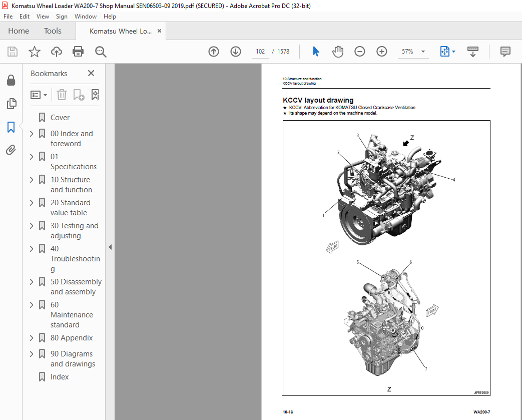Screen dimensions: 522x420
Task: Open the View menu
Action: point(43,17)
